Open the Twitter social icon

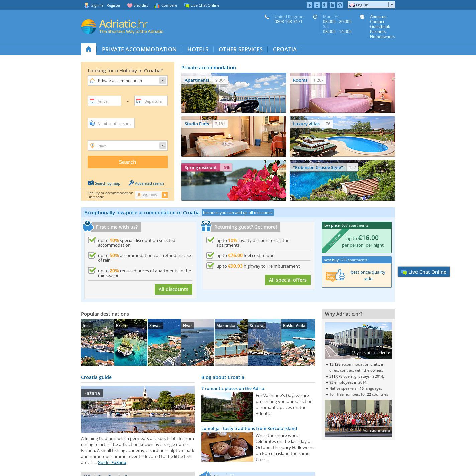pos(317,5)
